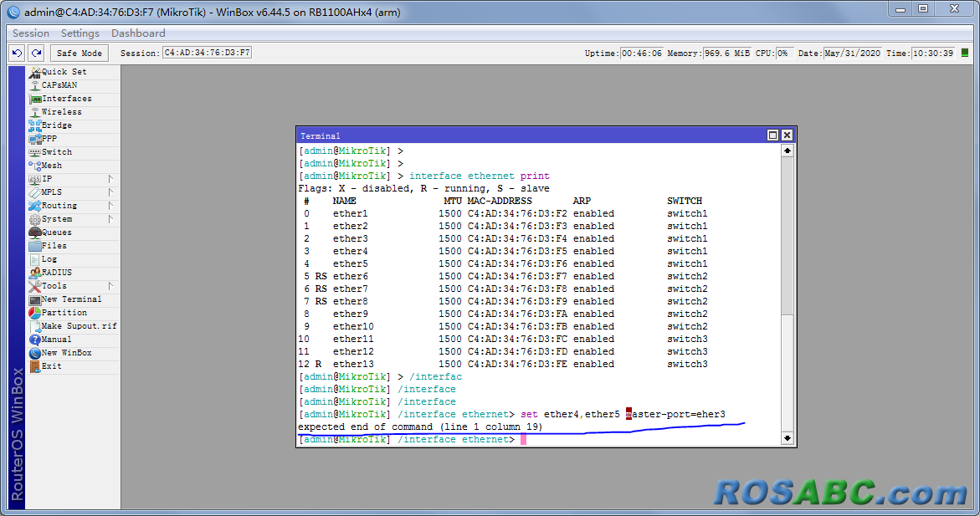Click the Undo arrow icon in toolbar

tap(17, 53)
